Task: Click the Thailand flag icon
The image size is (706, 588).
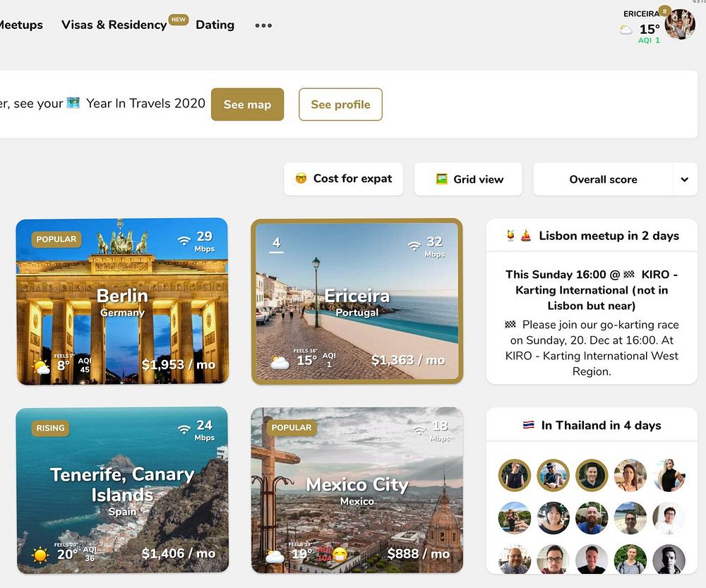Action: click(x=529, y=425)
